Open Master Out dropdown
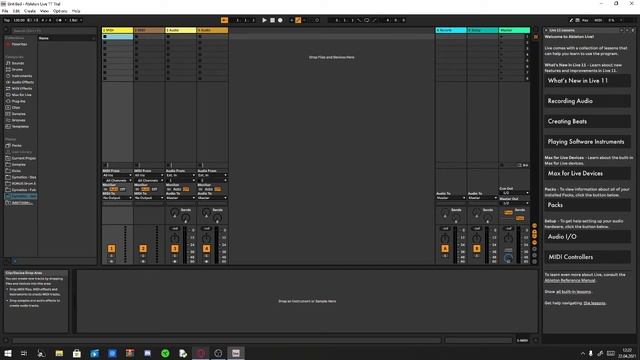 click(514, 203)
